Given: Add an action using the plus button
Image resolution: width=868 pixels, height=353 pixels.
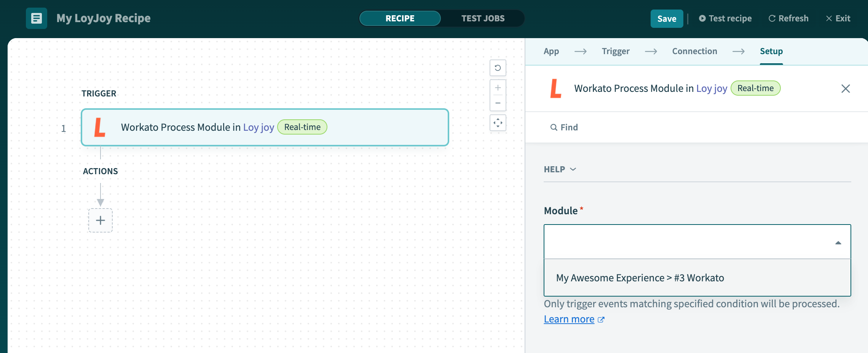Looking at the screenshot, I should pos(100,220).
